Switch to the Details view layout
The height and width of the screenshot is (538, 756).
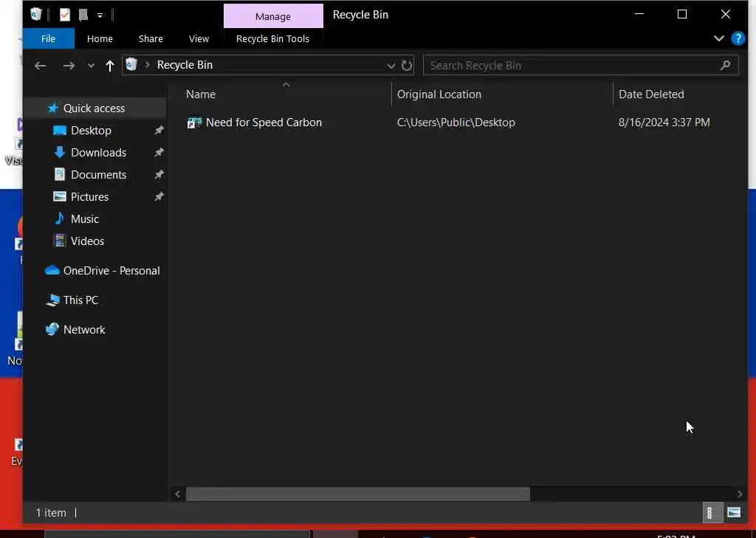(712, 513)
